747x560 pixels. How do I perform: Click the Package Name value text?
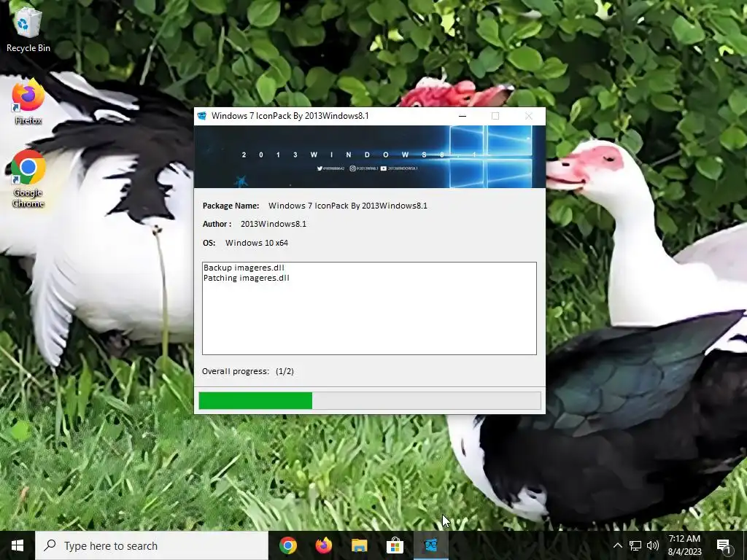pyautogui.click(x=348, y=206)
